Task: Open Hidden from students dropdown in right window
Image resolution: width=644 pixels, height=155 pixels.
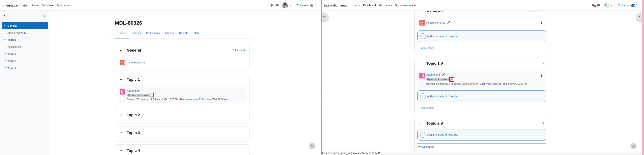Action: [x=452, y=80]
